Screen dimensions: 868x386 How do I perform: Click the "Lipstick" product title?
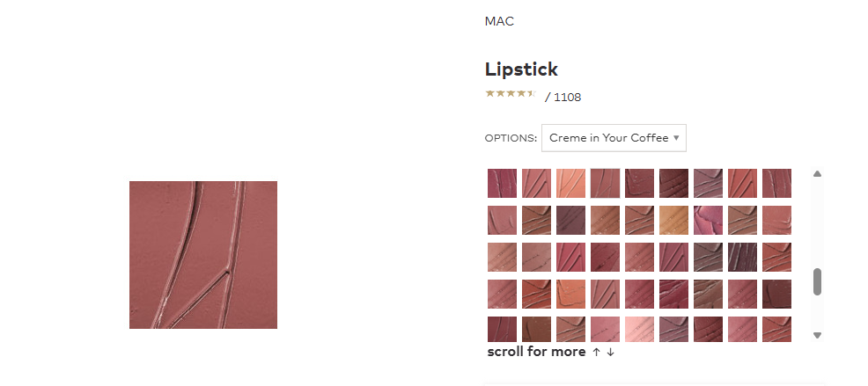[x=521, y=69]
